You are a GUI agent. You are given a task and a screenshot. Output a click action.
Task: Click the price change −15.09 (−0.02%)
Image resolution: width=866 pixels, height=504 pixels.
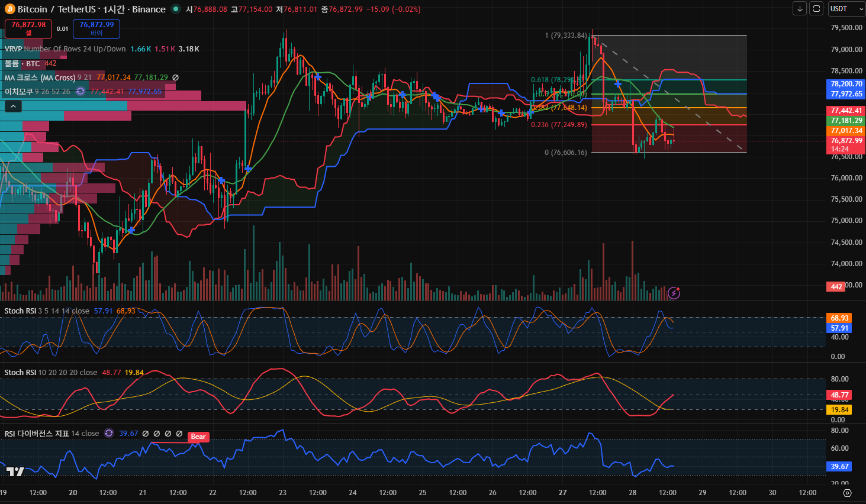394,9
